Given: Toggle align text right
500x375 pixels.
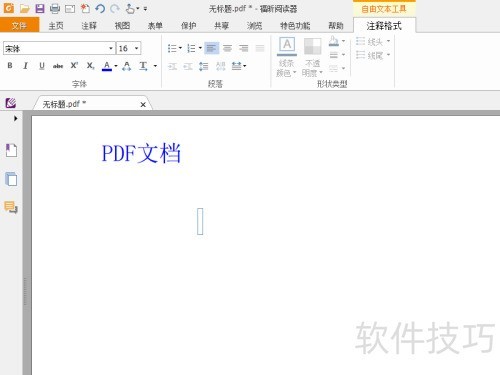Looking at the screenshot, I should pos(244,48).
